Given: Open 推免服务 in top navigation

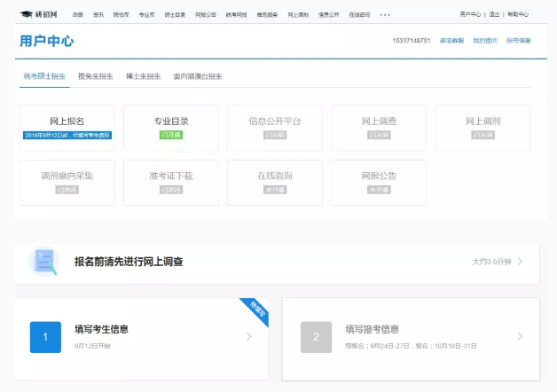Looking at the screenshot, I should tap(267, 15).
